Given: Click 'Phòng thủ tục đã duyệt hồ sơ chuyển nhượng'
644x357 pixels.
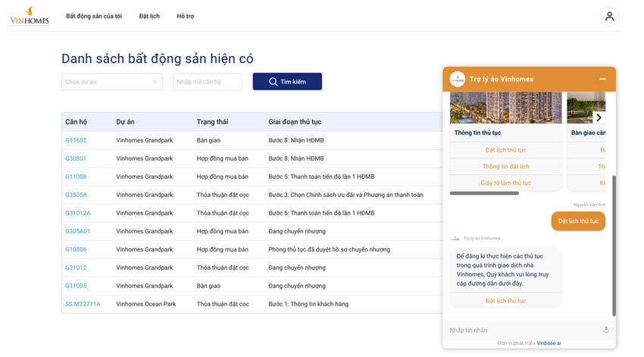Looking at the screenshot, I should point(330,249).
